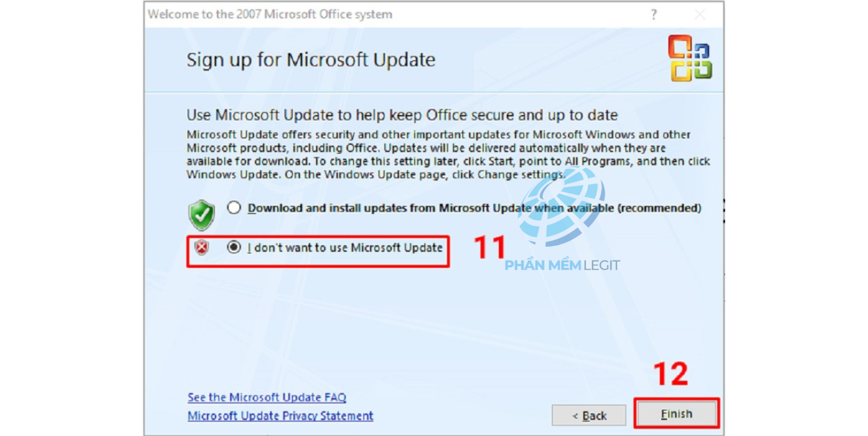868x436 pixels.
Task: Click the 'Use Microsoft Update to help keep Office secure' subheading
Action: (x=402, y=115)
